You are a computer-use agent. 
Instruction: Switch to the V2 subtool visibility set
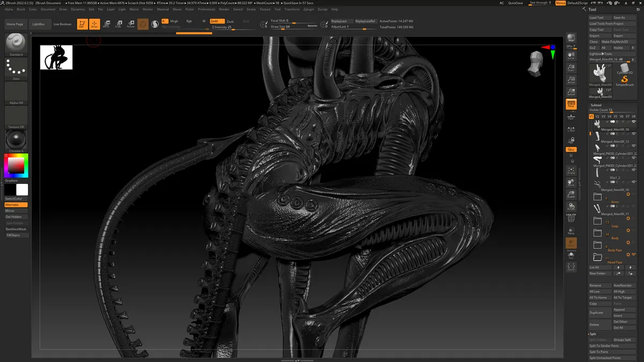(x=597, y=116)
